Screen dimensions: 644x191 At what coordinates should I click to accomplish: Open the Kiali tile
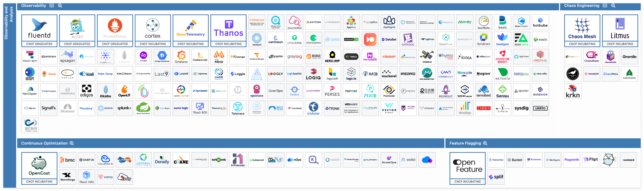tap(87, 74)
